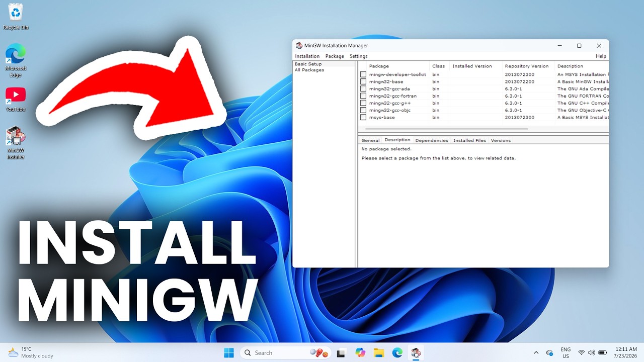Select the YouTube desktop shortcut
Screen dimensions: 644x362
16,99
